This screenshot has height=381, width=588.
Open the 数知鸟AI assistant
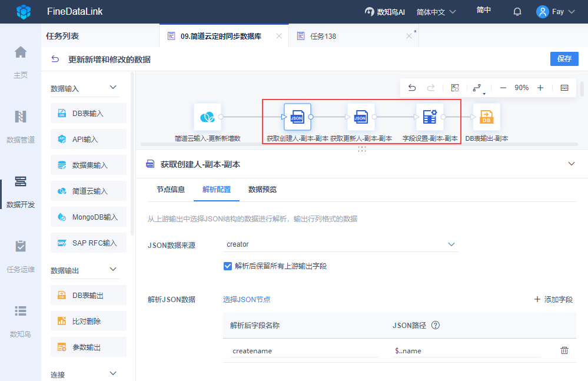pos(385,12)
